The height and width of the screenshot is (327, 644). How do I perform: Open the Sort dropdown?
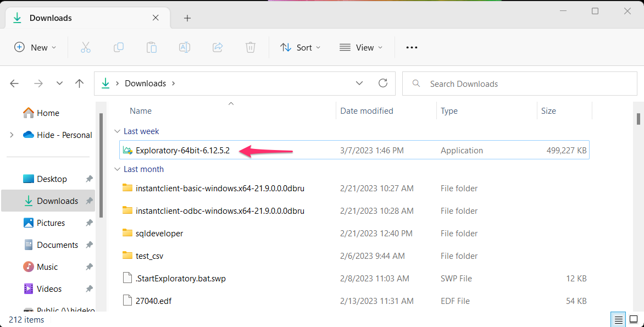coord(300,47)
